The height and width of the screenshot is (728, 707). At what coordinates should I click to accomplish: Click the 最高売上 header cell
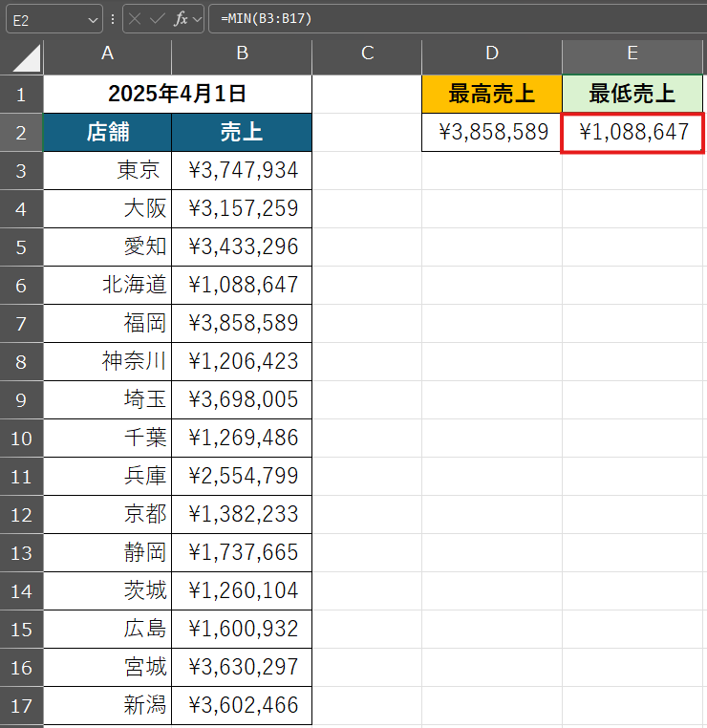pos(492,95)
